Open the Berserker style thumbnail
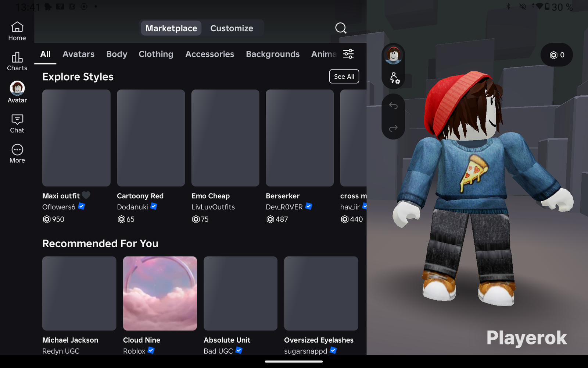 click(300, 138)
